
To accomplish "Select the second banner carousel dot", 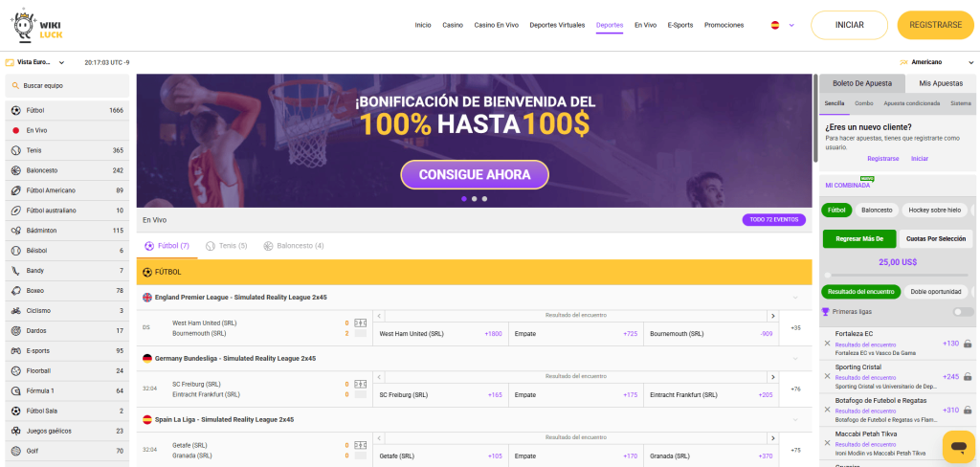I will [474, 199].
